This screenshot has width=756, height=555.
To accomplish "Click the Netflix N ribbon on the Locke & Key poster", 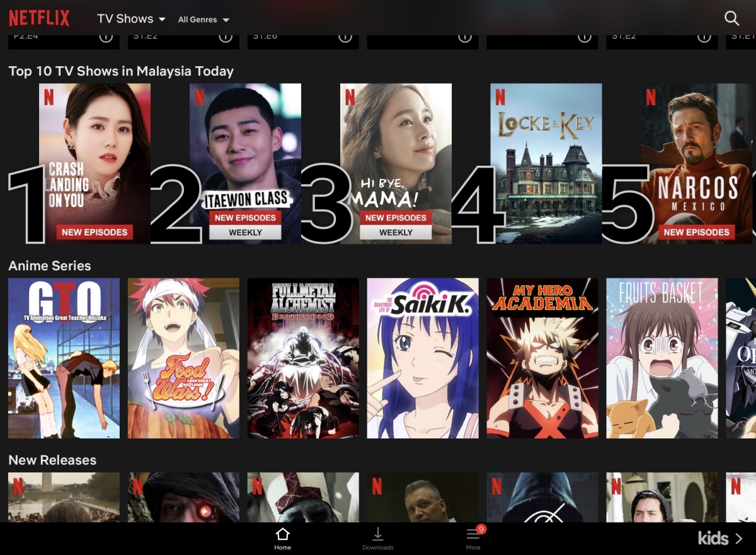I will coord(499,98).
